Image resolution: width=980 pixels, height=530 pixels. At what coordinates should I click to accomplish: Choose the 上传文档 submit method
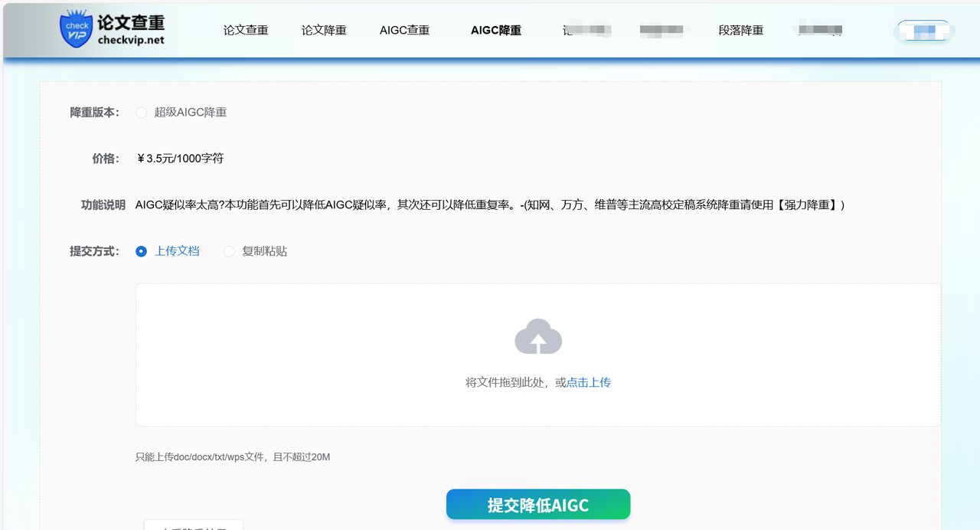click(168, 251)
